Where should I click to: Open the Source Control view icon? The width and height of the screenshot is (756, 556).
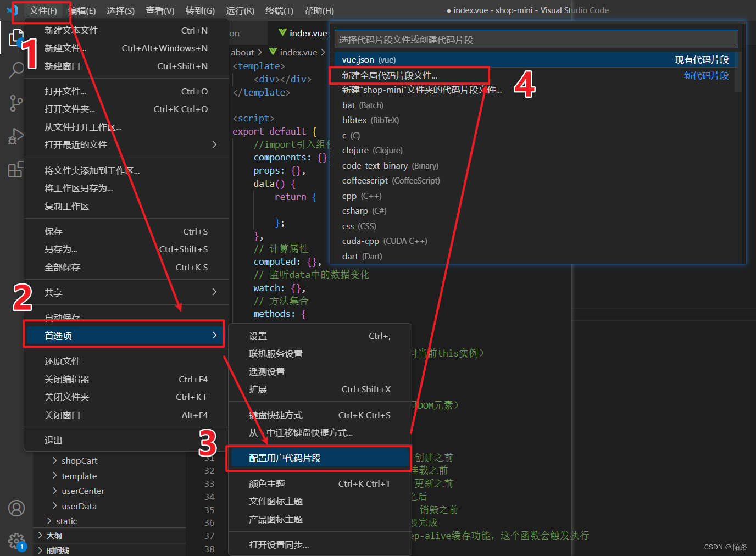click(x=16, y=103)
